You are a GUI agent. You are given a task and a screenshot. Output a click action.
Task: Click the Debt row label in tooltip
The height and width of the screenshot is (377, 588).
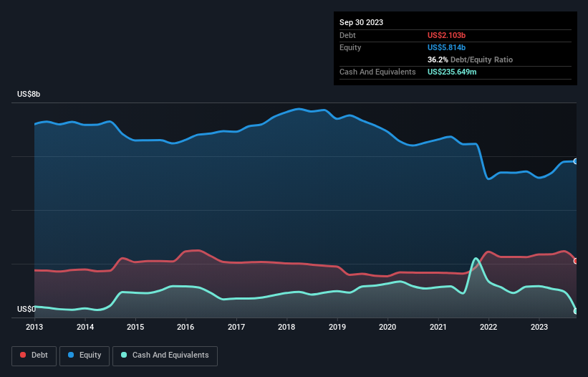(347, 35)
